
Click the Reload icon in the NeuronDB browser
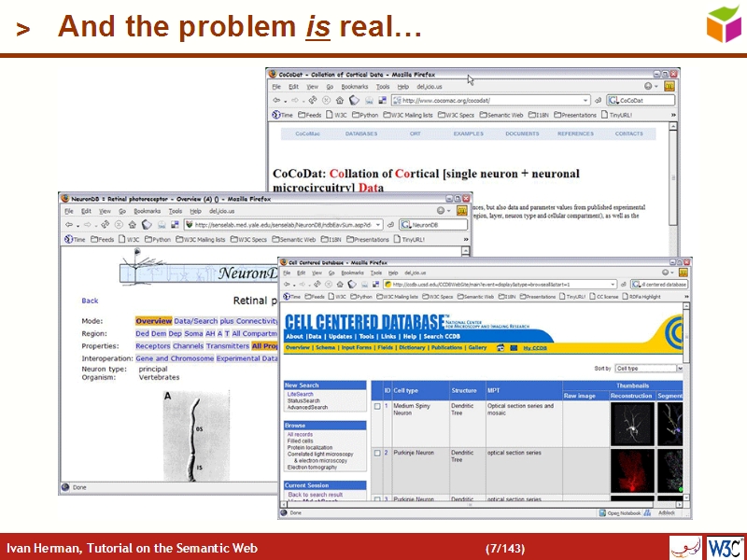pos(106,225)
